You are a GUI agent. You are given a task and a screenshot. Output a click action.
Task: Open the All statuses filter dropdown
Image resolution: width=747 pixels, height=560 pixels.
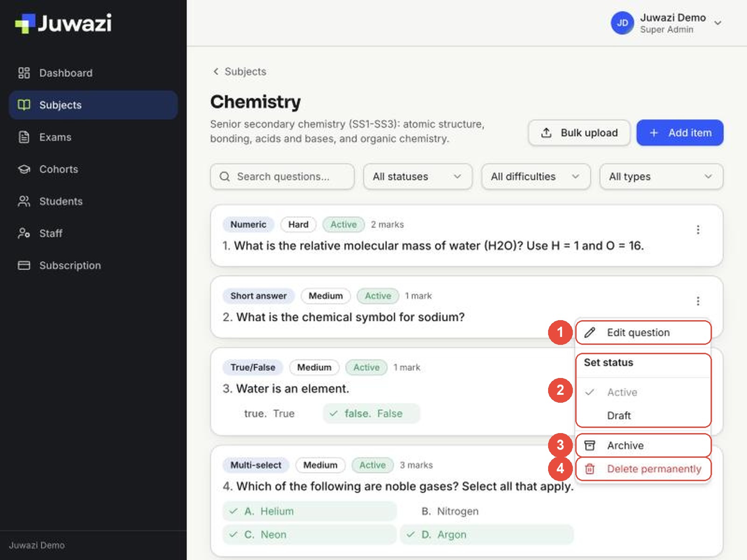[418, 176]
